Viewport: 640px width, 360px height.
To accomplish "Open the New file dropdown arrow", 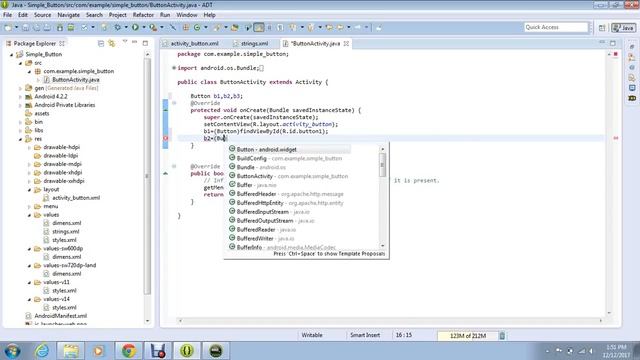I will pyautogui.click(x=16, y=27).
